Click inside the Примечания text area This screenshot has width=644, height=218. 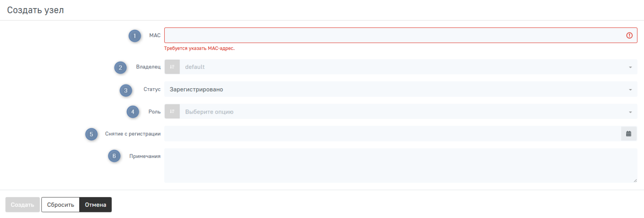click(400, 165)
